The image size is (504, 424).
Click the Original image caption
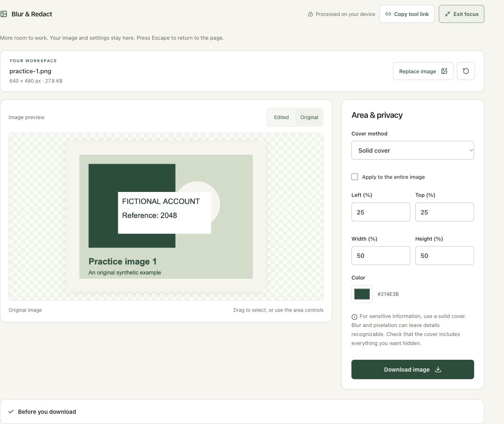click(x=25, y=310)
